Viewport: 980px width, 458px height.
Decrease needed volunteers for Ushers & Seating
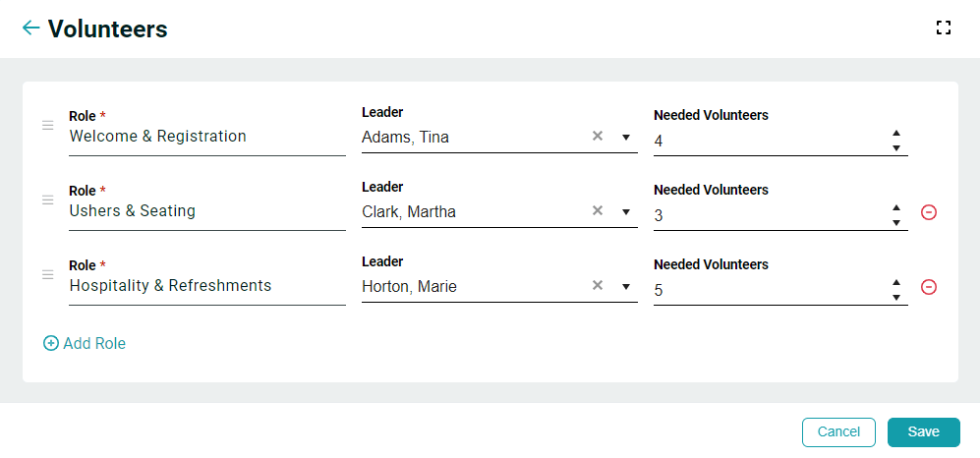pos(896,222)
